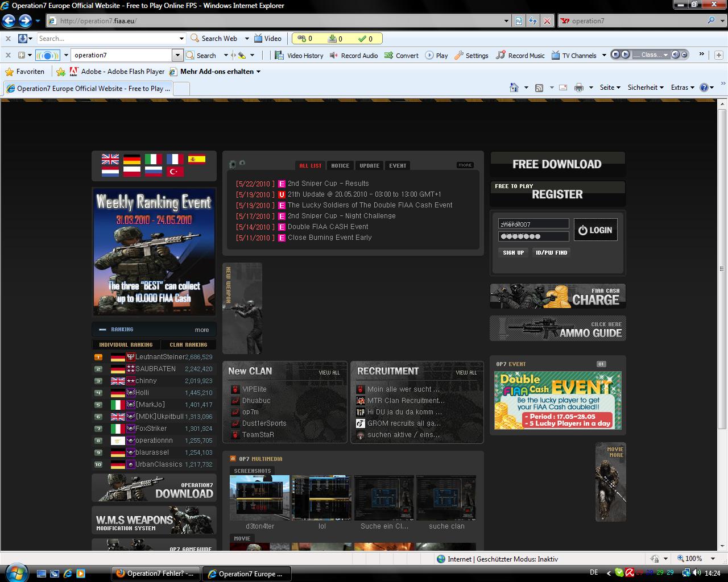The image size is (728, 582).
Task: Toggle the toolbar radio player play button
Action: tap(625, 55)
